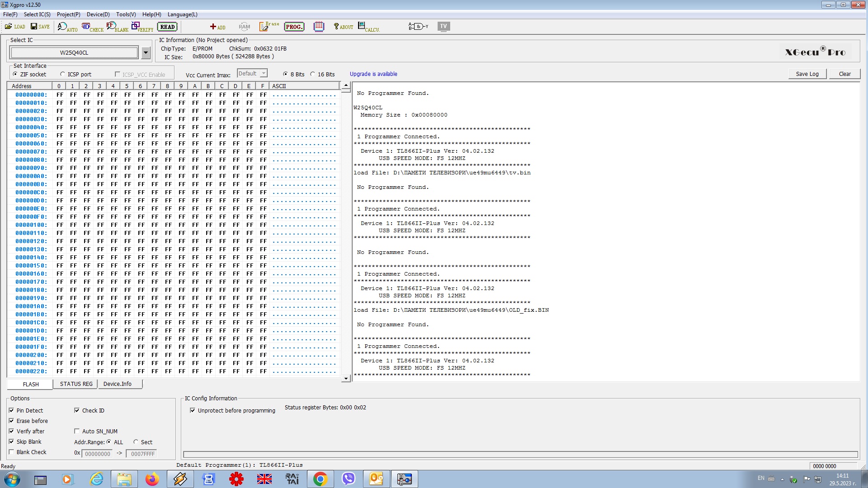This screenshot has width=868, height=488.
Task: Switch to the STATUS REG tab
Action: (x=76, y=384)
